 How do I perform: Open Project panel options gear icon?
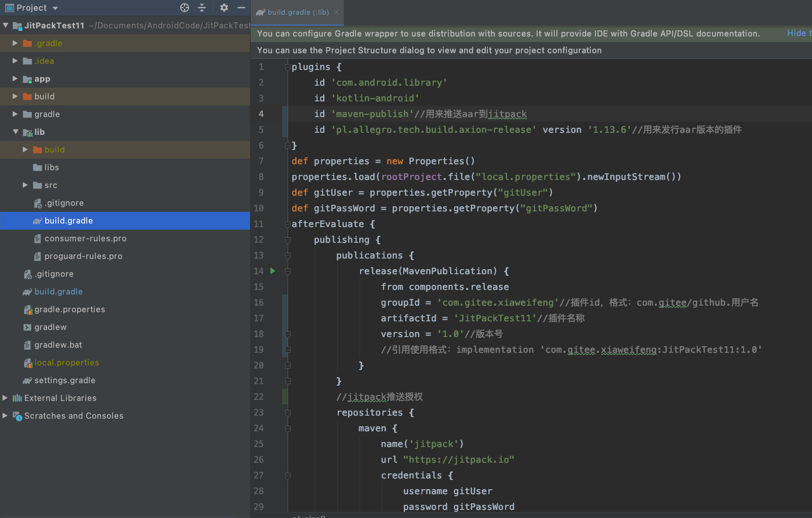pos(223,8)
